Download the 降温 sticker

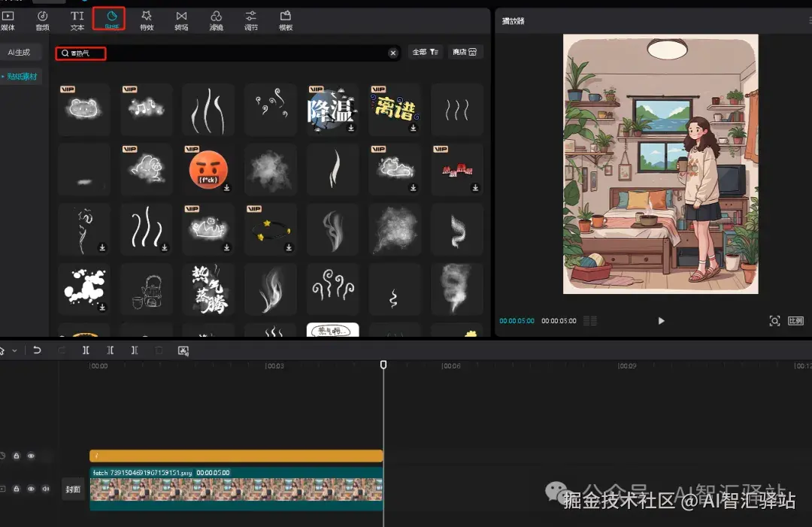[351, 128]
